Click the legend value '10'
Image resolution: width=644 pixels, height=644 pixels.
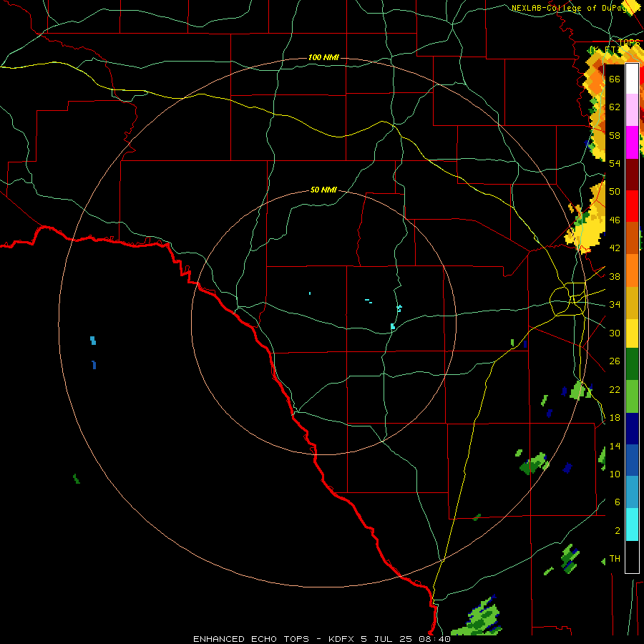pos(615,474)
